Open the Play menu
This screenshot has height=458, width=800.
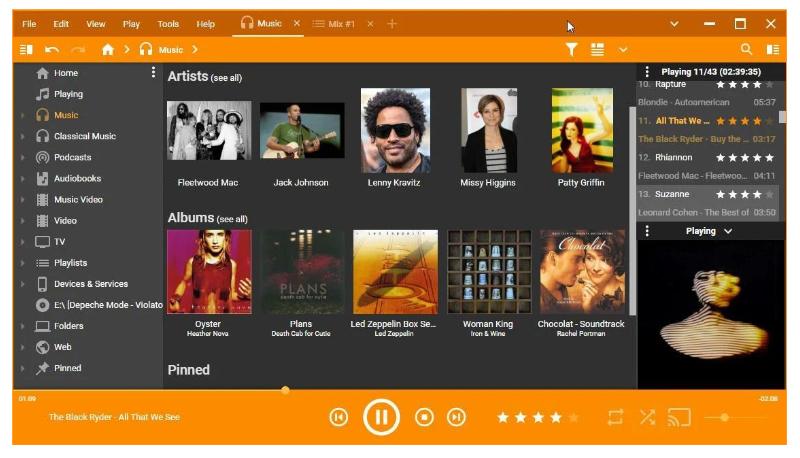coord(131,24)
